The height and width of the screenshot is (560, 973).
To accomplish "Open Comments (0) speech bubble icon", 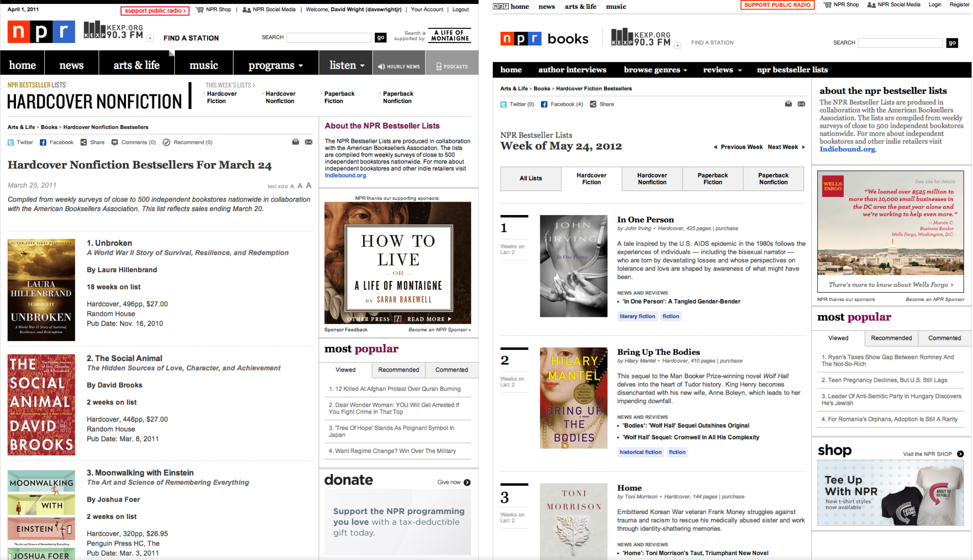I will pos(115,143).
